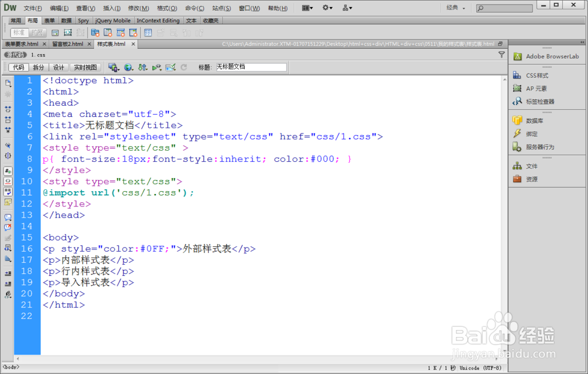Toggle Syntax Error Alerts in info bar
Image resolution: width=588 pixels, height=374 pixels.
point(8,202)
